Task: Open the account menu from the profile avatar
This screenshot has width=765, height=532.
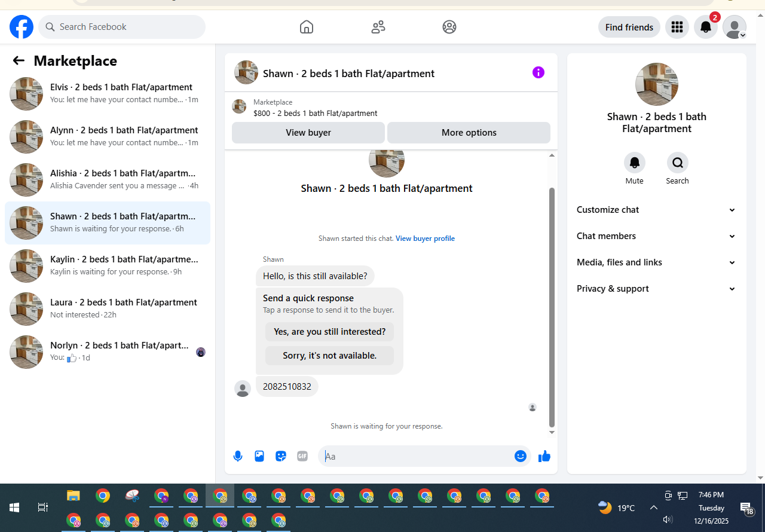Action: [x=735, y=27]
